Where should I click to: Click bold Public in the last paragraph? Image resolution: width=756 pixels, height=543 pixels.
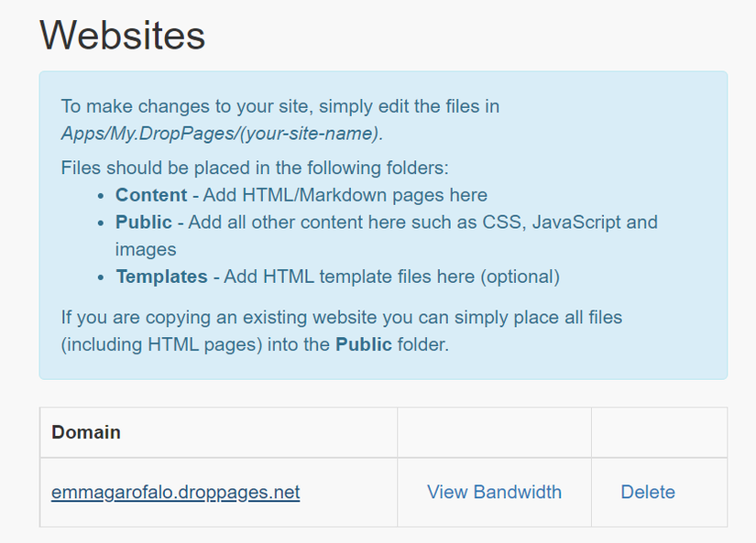tap(363, 345)
